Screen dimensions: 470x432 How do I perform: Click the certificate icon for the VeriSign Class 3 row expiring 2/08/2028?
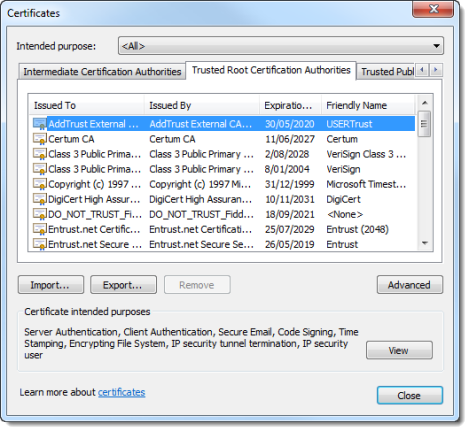click(x=40, y=154)
